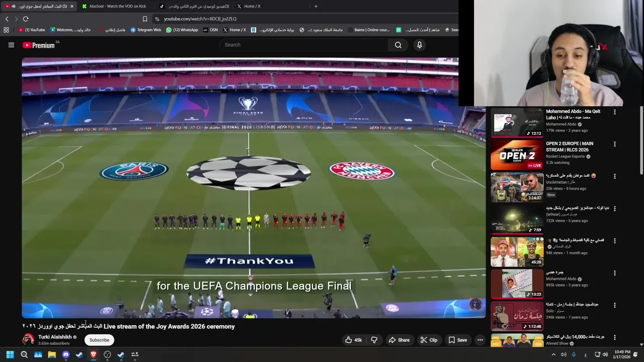Open RLCS 2026 OPEN 2 live thumbnail
Image resolution: width=644 pixels, height=362 pixels.
(x=517, y=155)
